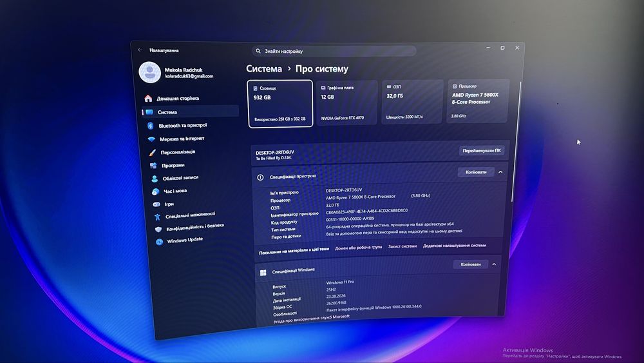Screen dimensions: 644x363
Task: Click the email kolaradcuk63@gmail.com
Action: (x=189, y=76)
